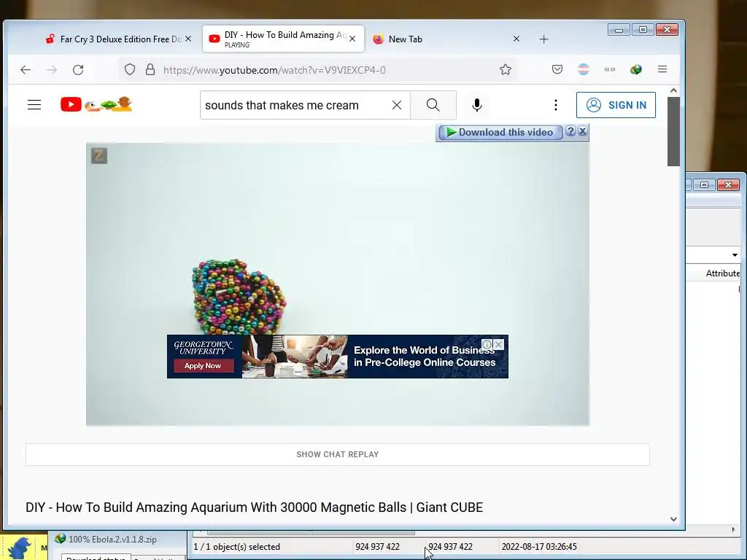The width and height of the screenshot is (747, 560).
Task: Submit search with the magnifier button
Action: click(x=433, y=105)
